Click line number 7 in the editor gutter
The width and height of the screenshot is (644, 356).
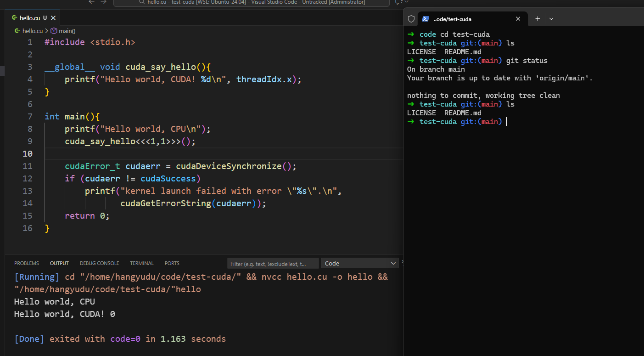click(x=30, y=116)
